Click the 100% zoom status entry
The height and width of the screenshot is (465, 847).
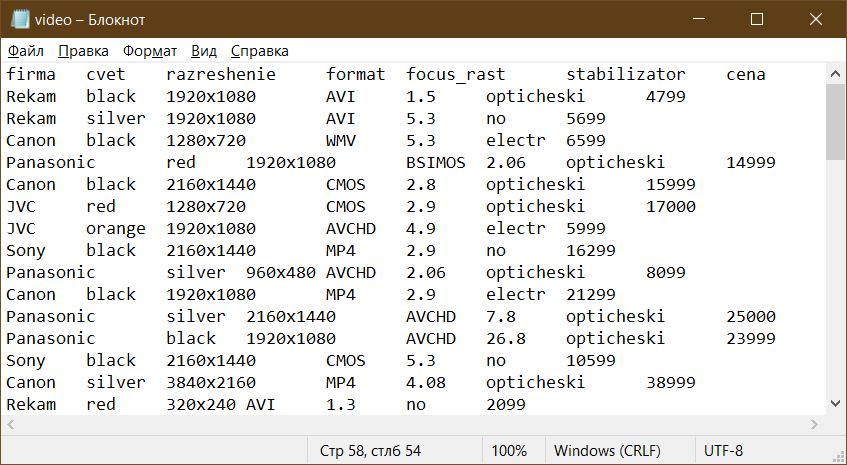click(x=509, y=450)
